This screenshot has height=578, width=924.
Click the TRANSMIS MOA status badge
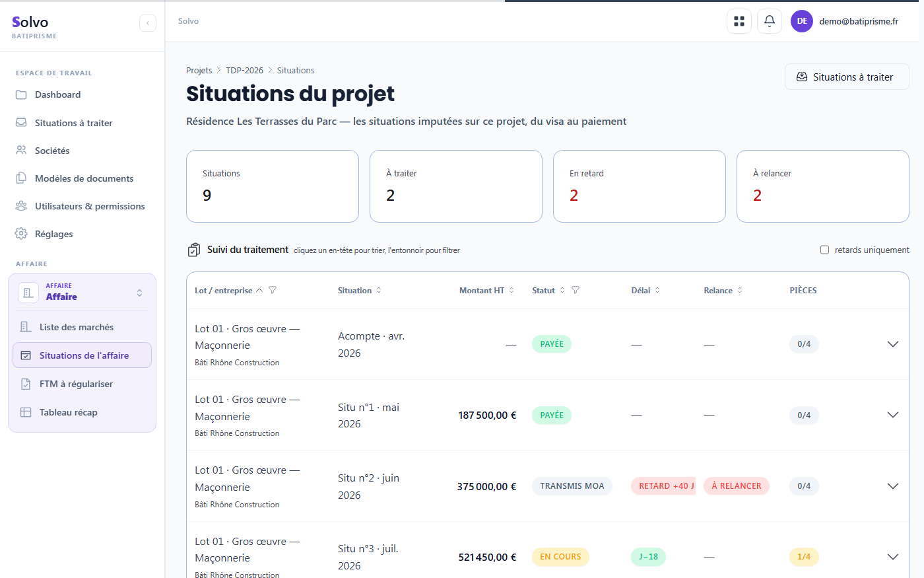point(572,486)
